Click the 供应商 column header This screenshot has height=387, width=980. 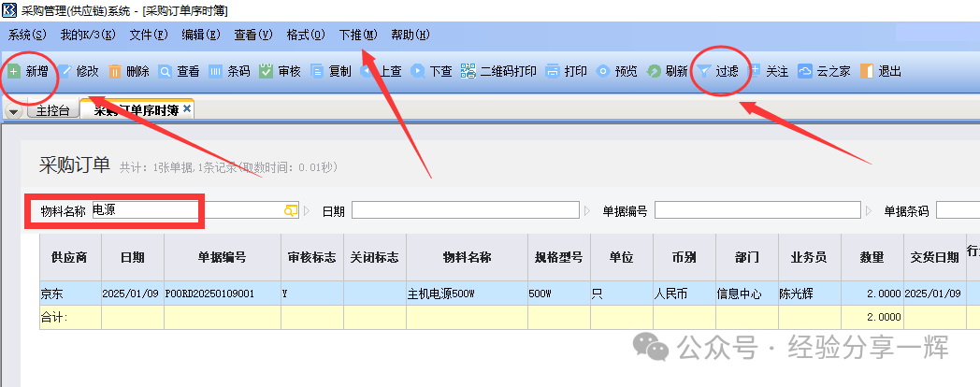pyautogui.click(x=69, y=257)
